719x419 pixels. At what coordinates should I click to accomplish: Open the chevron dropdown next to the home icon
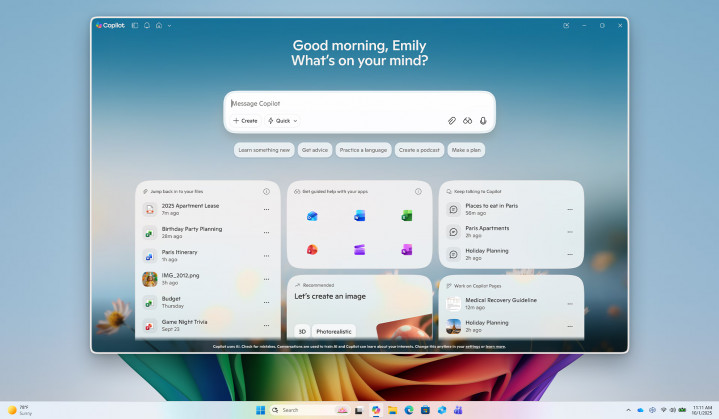(x=169, y=25)
